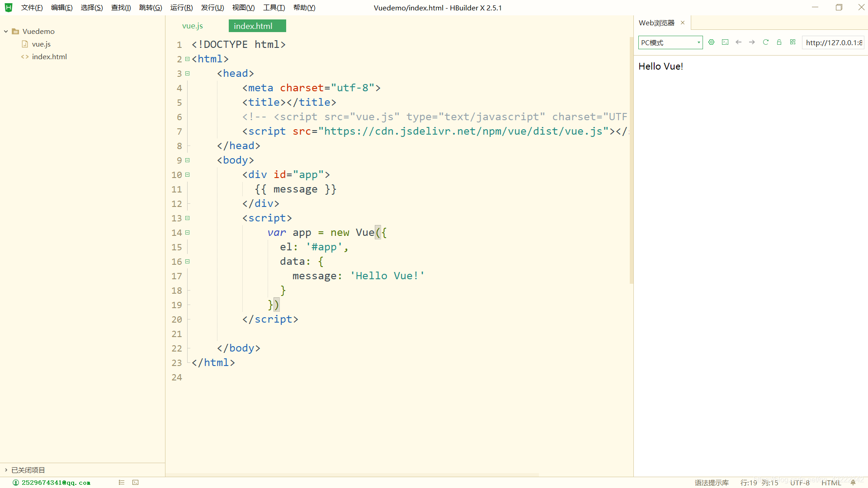Screen dimensions: 868x488
Task: Toggle the lock icon in browser toolbar
Action: pos(779,42)
